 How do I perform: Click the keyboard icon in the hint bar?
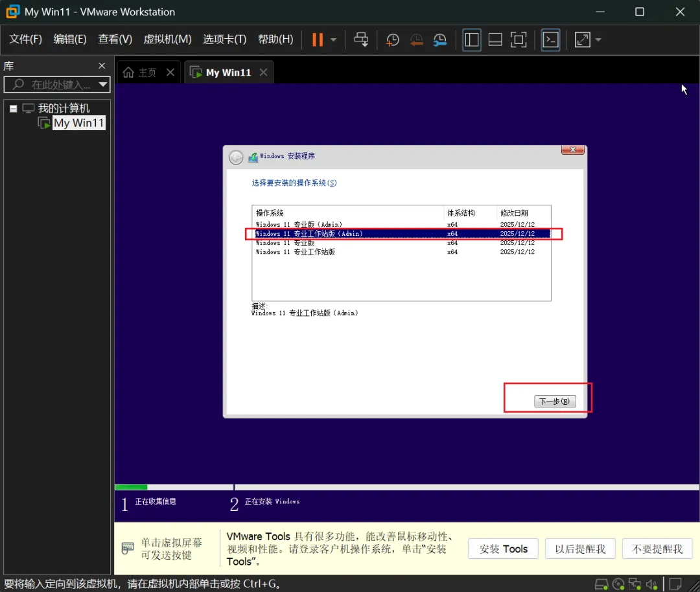pyautogui.click(x=128, y=548)
